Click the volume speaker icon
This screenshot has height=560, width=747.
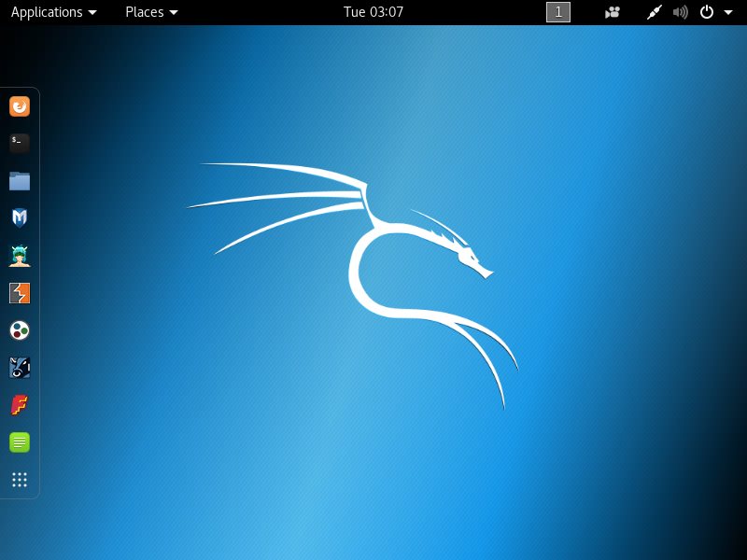tap(681, 12)
